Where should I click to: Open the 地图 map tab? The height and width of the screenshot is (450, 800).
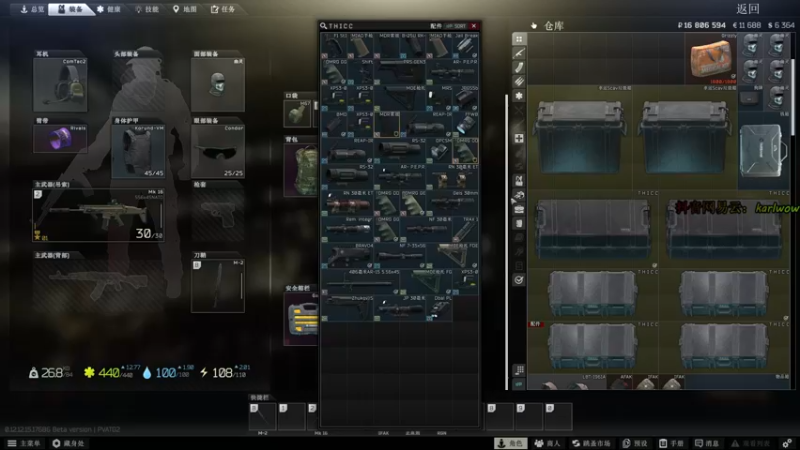pos(185,9)
